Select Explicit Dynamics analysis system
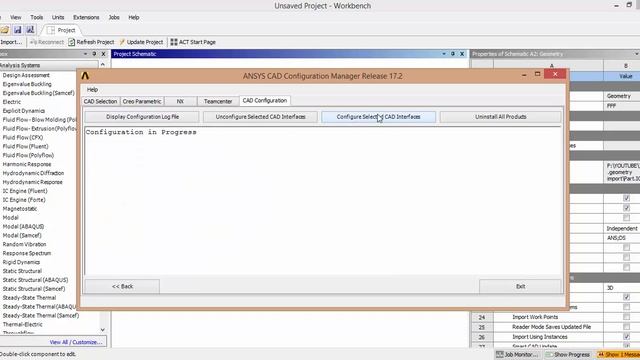This screenshot has height=360, width=640. pos(24,111)
